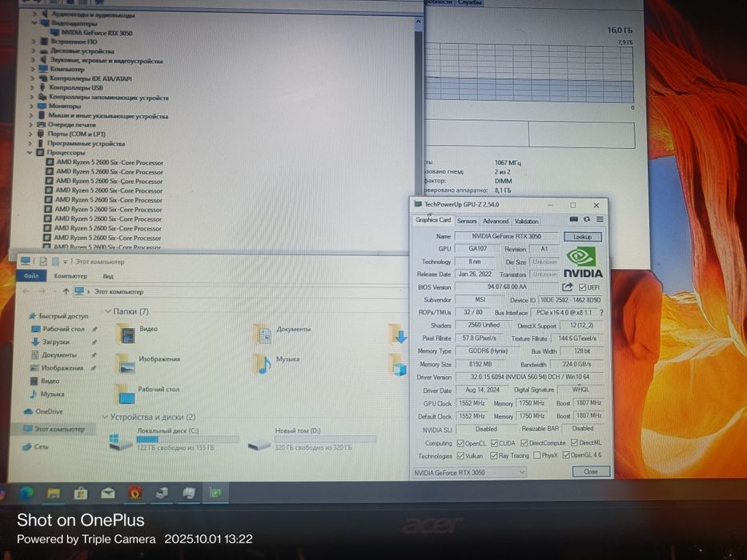This screenshot has width=747, height=560.
Task: Click the Device Manager taskbar icon
Action: (x=162, y=494)
